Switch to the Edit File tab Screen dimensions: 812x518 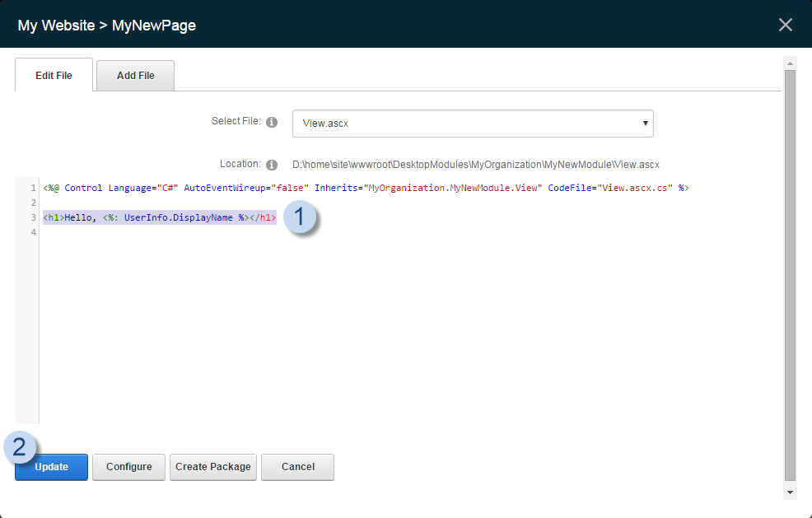tap(54, 76)
